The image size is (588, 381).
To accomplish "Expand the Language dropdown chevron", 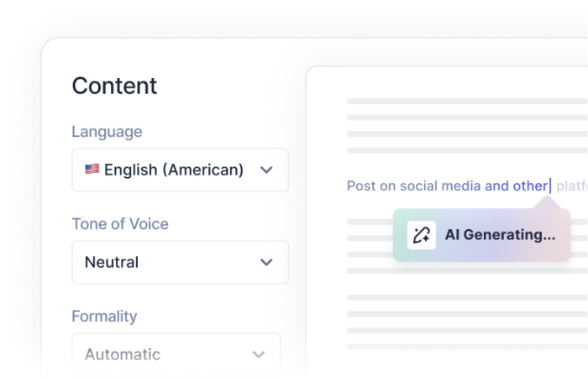I will [x=266, y=170].
